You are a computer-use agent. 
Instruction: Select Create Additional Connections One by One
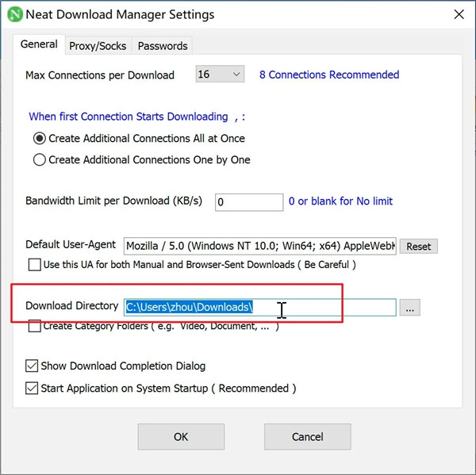coord(40,159)
